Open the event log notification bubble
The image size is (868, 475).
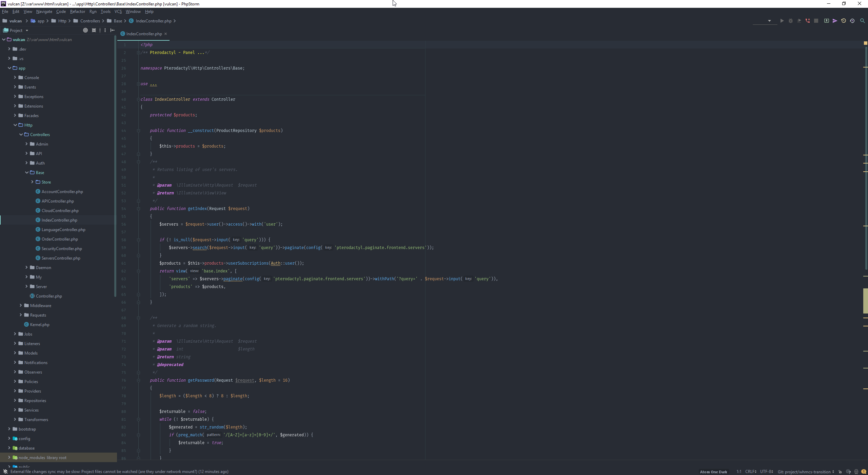click(864, 472)
